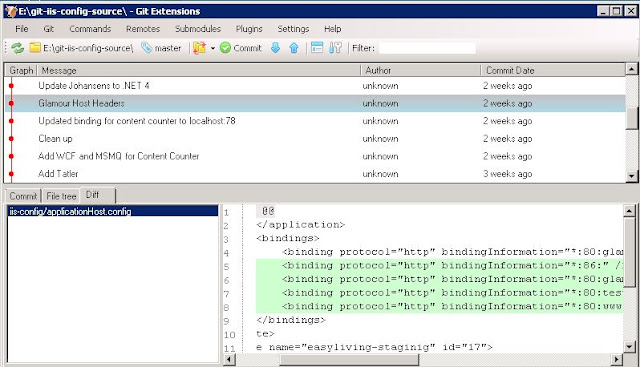Click the diff view scroll-up arrow
The image size is (640, 367).
point(629,211)
